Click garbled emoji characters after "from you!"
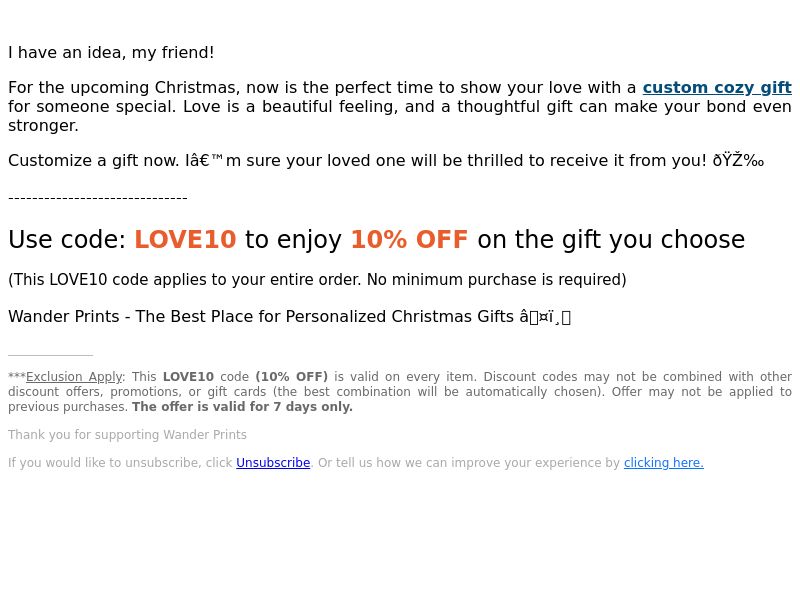This screenshot has width=800, height=600. pyautogui.click(x=738, y=161)
